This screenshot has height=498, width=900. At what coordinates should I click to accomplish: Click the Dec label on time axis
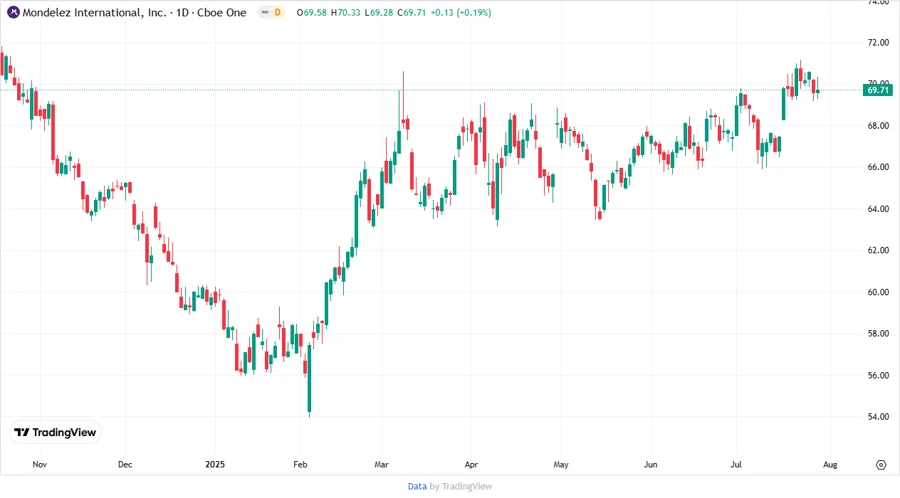(x=125, y=464)
